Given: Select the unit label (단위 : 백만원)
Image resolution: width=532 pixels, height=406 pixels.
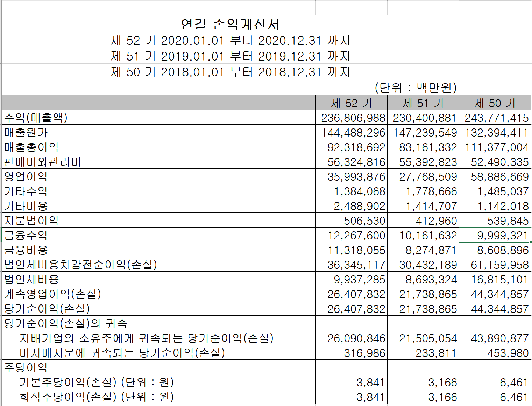Looking at the screenshot, I should coord(416,87).
